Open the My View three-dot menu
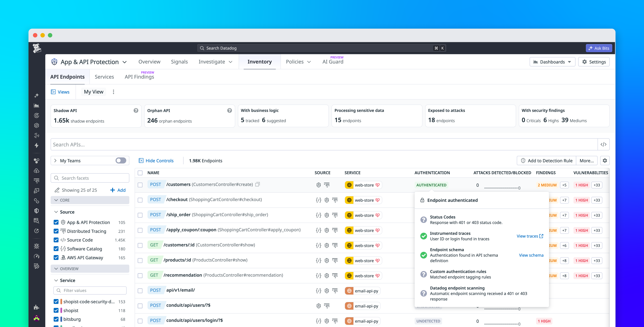 (114, 92)
